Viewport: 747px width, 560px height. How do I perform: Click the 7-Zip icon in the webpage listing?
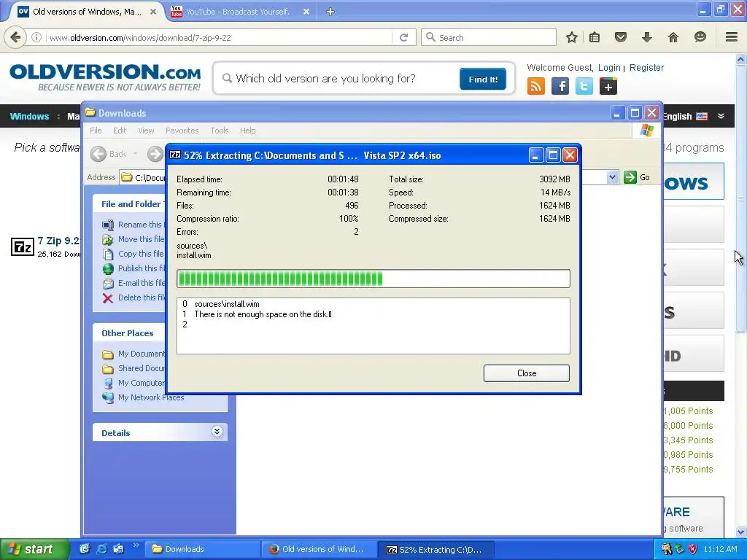[x=23, y=246]
